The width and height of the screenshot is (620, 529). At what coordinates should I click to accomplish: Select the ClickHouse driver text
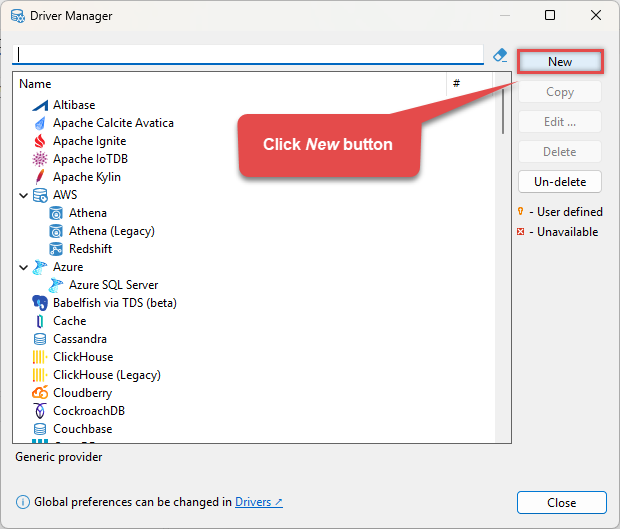[x=83, y=357]
